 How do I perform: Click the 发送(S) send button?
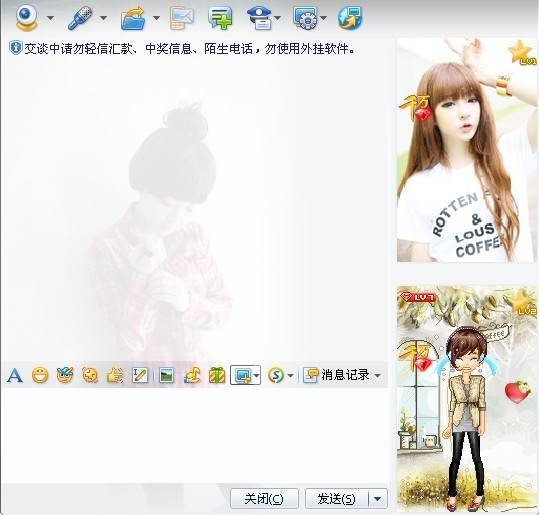337,498
